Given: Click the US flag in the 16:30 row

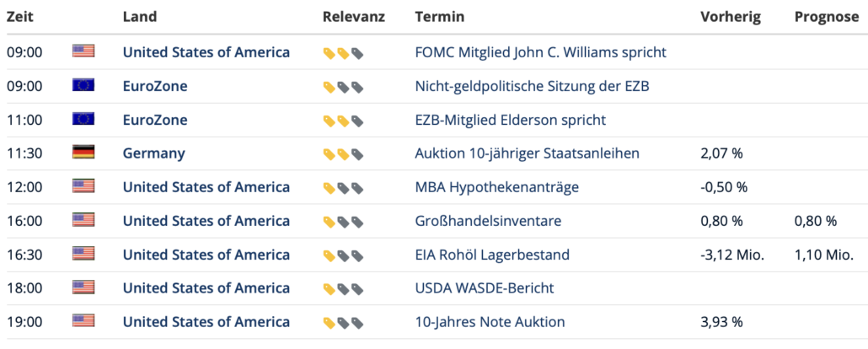Looking at the screenshot, I should point(83,253).
